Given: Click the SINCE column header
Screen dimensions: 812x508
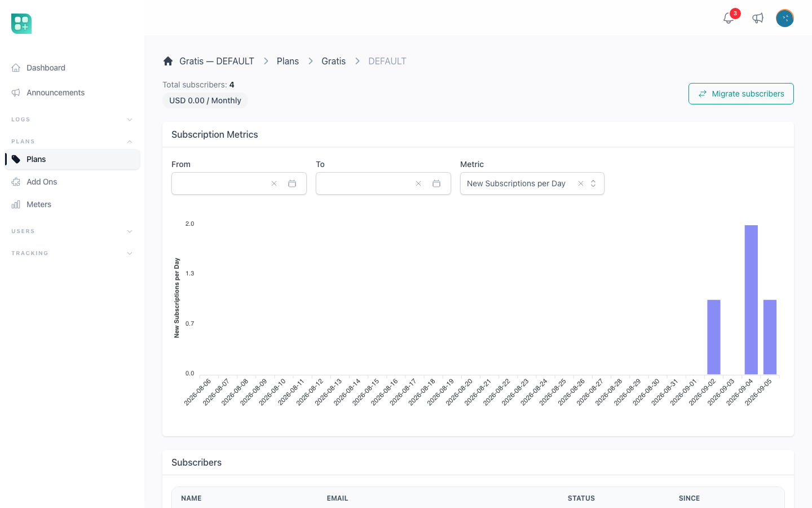Looking at the screenshot, I should pyautogui.click(x=689, y=498).
